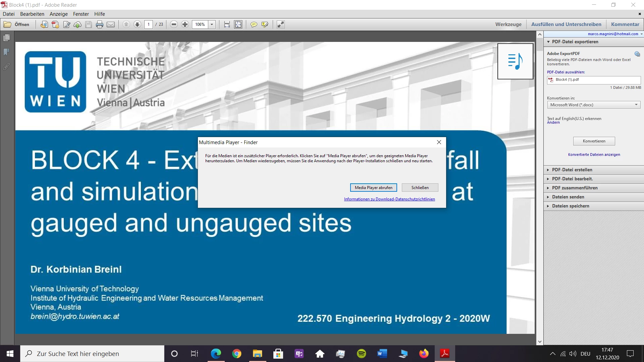Switch to the Werkzeuge pane
644x362 pixels.
click(508, 24)
